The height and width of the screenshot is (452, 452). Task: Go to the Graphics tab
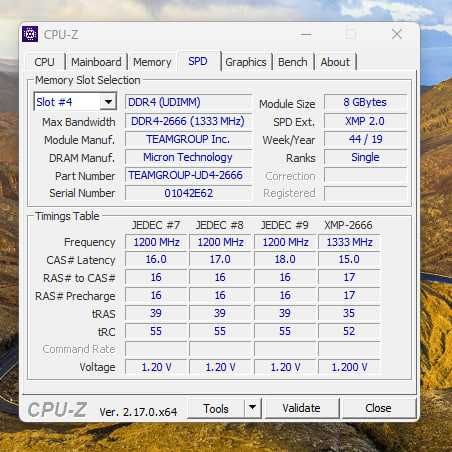point(246,62)
